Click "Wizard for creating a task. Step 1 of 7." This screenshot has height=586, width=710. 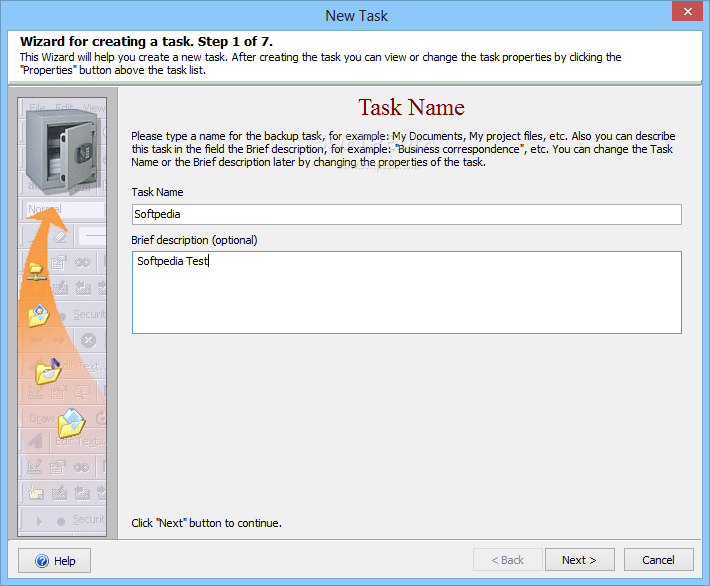[x=146, y=42]
